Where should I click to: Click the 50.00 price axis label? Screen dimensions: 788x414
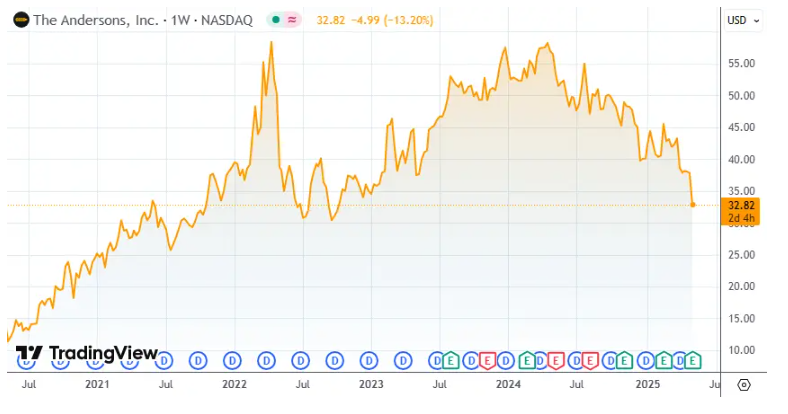pyautogui.click(x=741, y=95)
